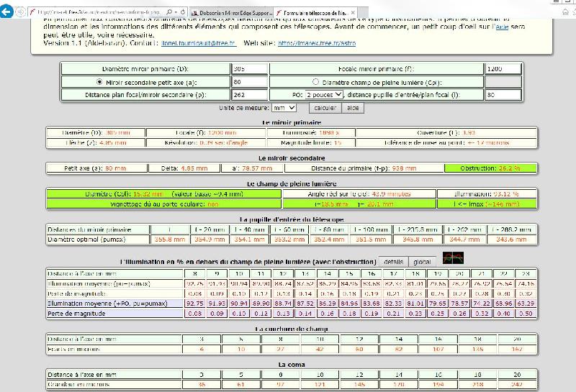Click the distance plan focal (p) input showing 262
The width and height of the screenshot is (576, 392).
coord(249,95)
